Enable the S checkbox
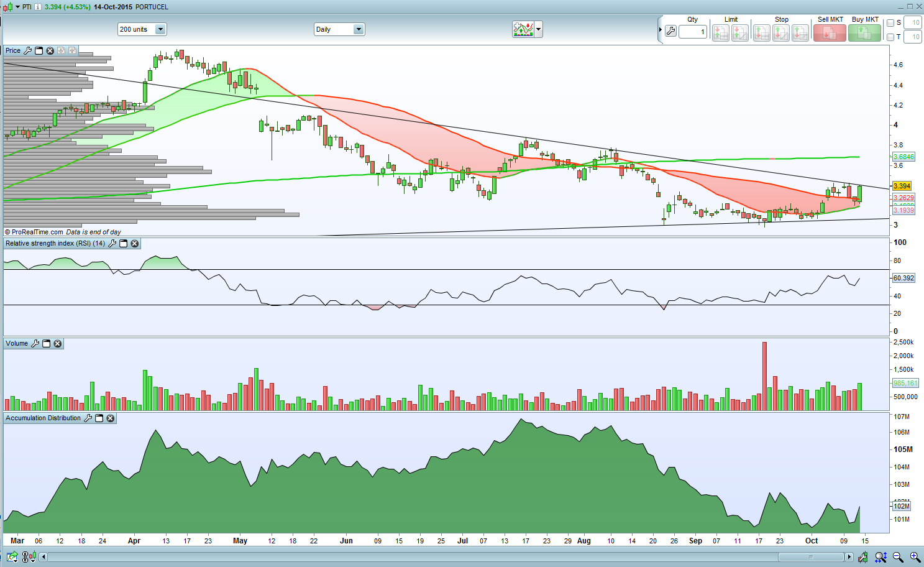This screenshot has height=567, width=924. click(890, 23)
